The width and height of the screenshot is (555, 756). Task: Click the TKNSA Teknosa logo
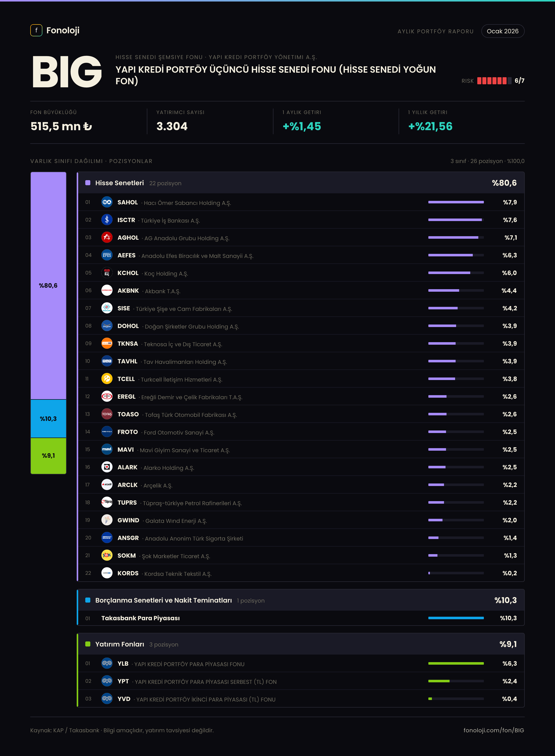click(x=107, y=343)
